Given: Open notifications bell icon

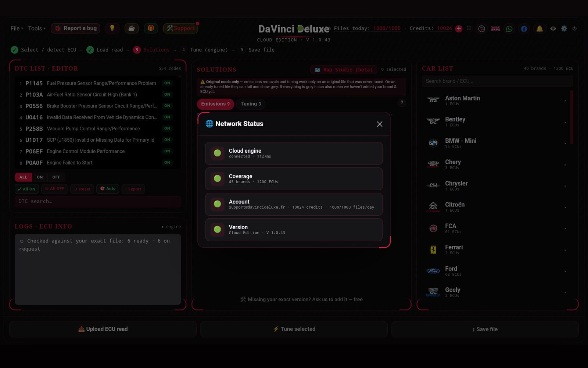Looking at the screenshot, I should (x=539, y=29).
